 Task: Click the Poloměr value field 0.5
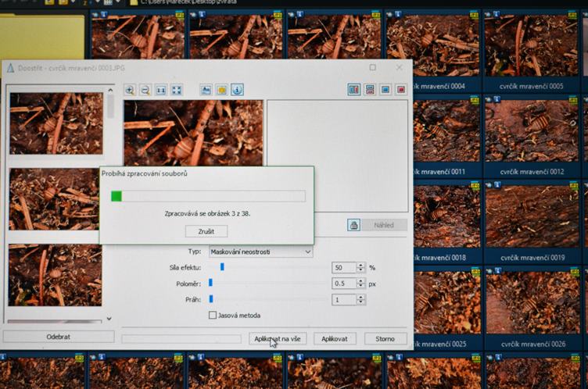pyautogui.click(x=344, y=284)
